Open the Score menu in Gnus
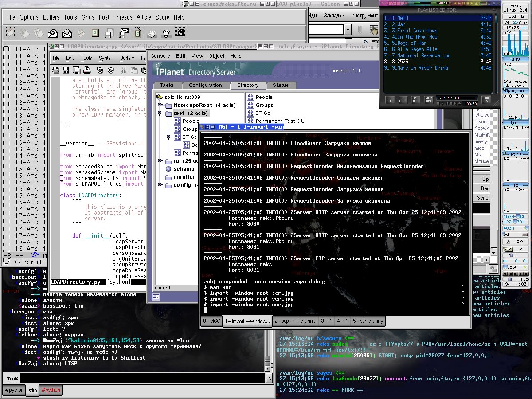Image resolution: width=532 pixels, height=399 pixels. click(x=162, y=17)
